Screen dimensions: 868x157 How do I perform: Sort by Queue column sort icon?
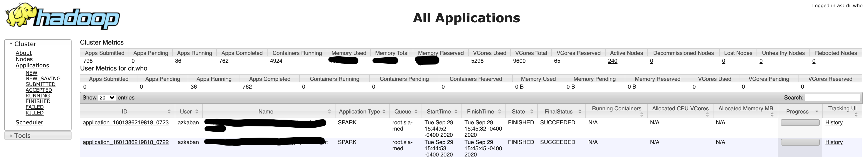click(416, 111)
